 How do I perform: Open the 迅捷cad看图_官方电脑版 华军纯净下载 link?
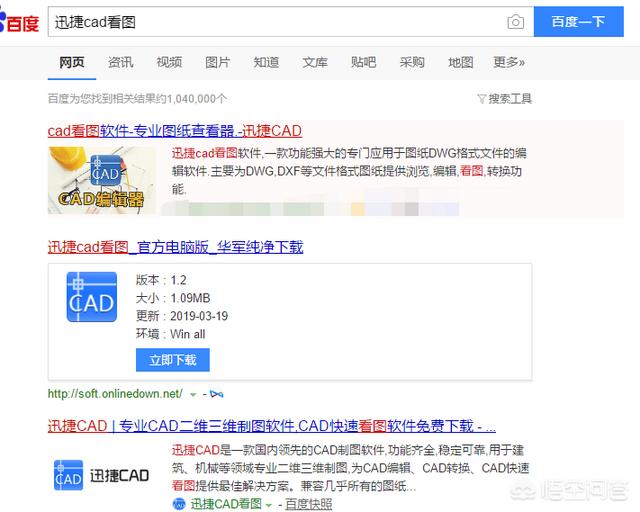pyautogui.click(x=175, y=247)
